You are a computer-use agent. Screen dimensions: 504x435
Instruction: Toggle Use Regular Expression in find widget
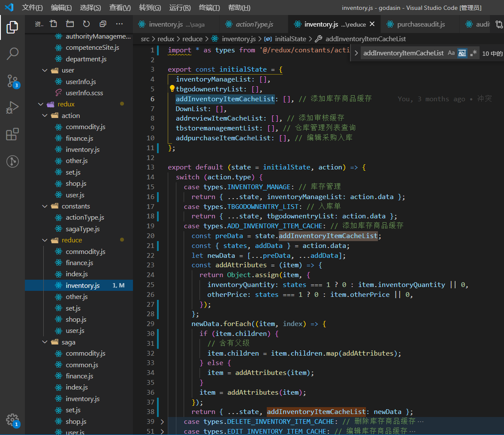pyautogui.click(x=473, y=53)
